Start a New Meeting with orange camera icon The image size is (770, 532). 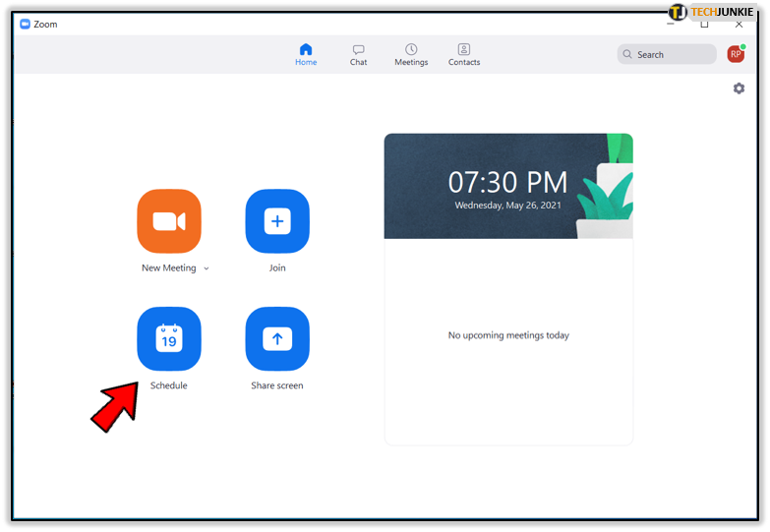169,221
